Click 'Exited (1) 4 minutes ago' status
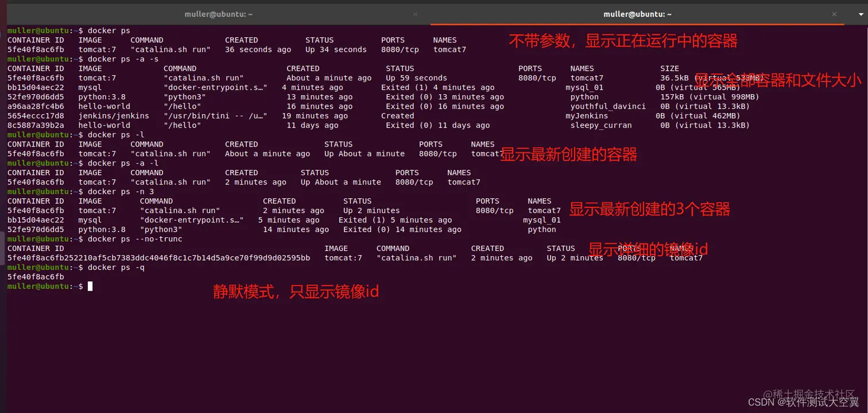The image size is (868, 413). pyautogui.click(x=437, y=87)
